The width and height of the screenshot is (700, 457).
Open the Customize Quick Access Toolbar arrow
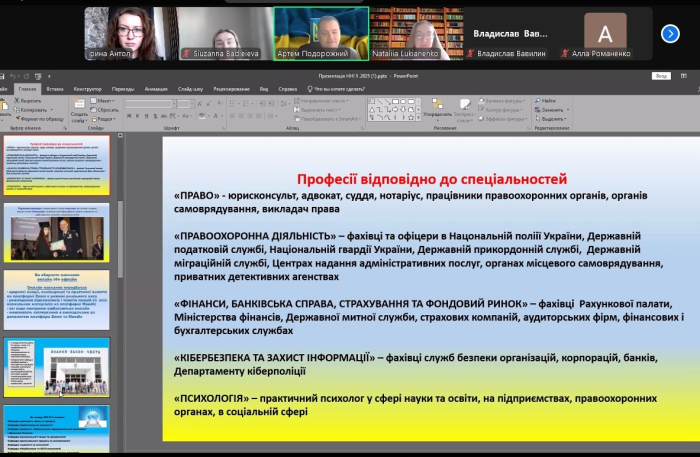pyautogui.click(x=49, y=77)
